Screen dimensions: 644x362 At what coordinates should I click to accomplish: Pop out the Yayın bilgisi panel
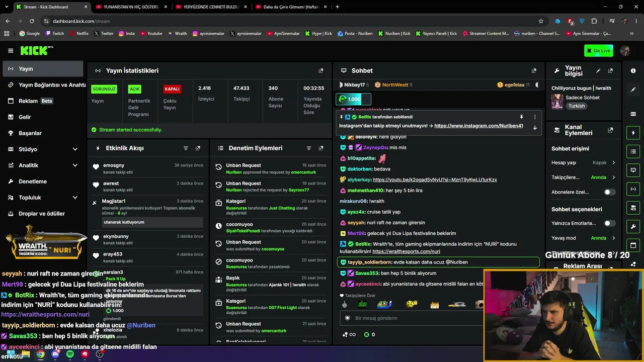coord(610,71)
